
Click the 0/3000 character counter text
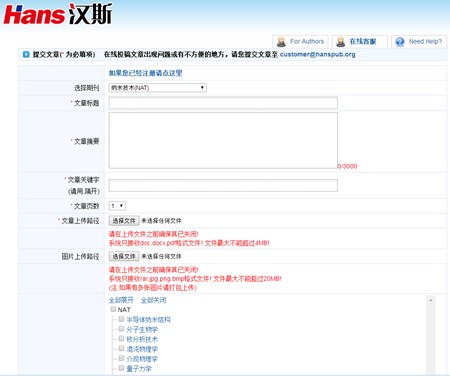point(347,166)
